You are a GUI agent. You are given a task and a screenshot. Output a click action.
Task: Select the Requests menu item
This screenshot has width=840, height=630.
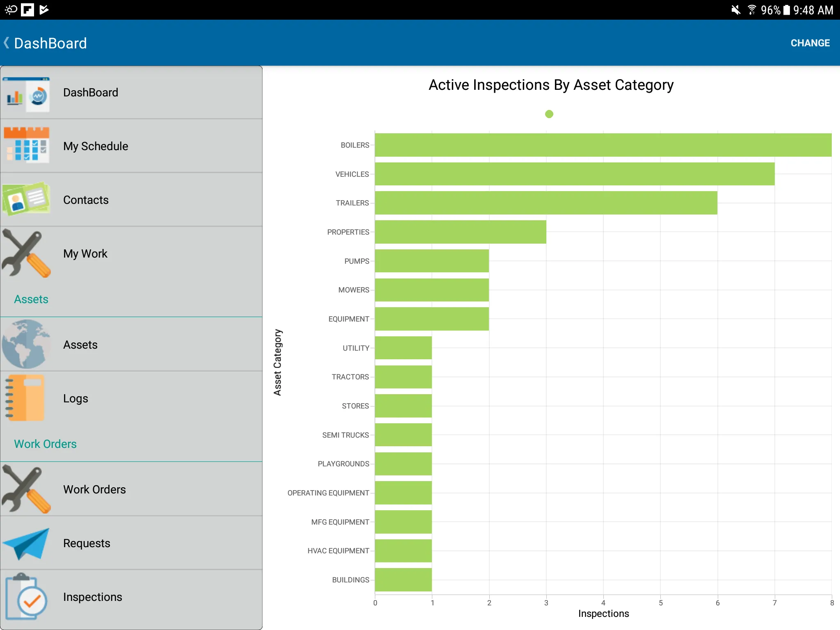(x=131, y=543)
